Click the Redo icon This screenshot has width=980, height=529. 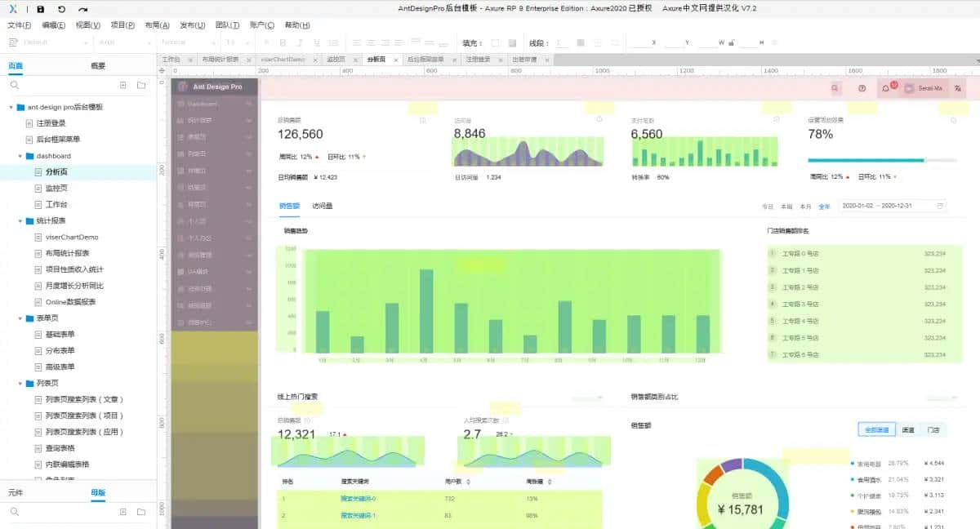pyautogui.click(x=82, y=9)
